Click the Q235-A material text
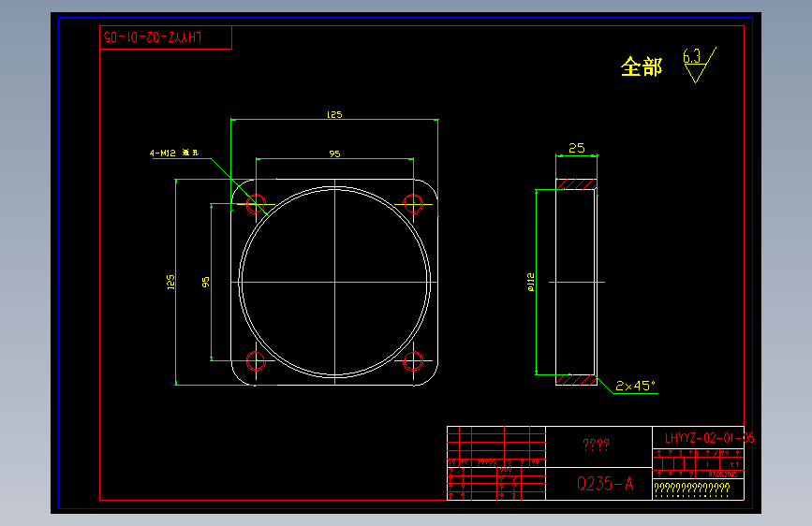This screenshot has width=812, height=526. tap(605, 484)
